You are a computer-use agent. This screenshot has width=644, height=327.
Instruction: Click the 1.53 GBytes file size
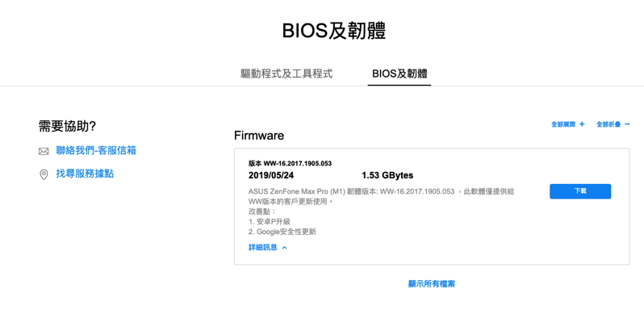(387, 175)
